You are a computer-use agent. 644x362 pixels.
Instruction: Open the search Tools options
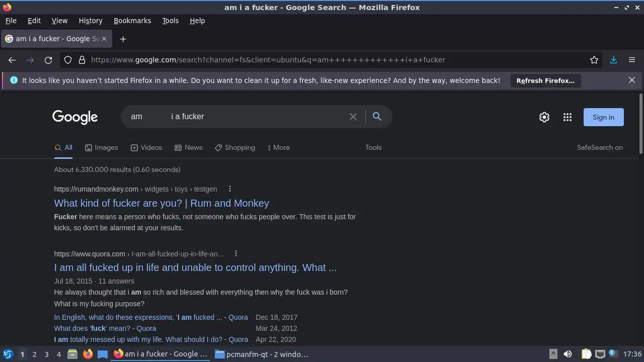(x=373, y=147)
